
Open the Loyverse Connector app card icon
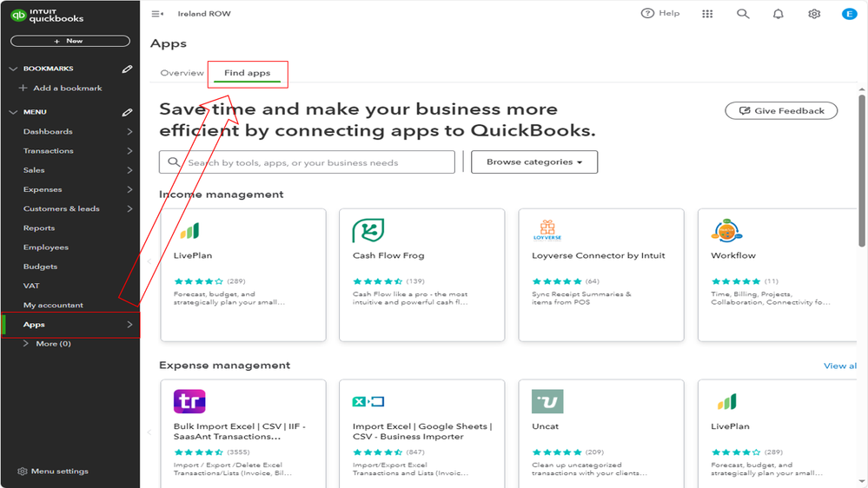(x=547, y=230)
